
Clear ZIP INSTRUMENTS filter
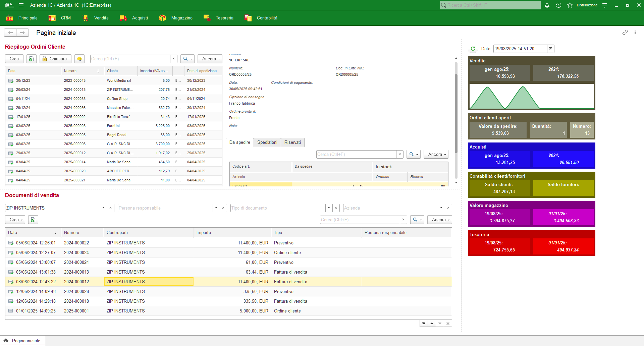tap(110, 208)
